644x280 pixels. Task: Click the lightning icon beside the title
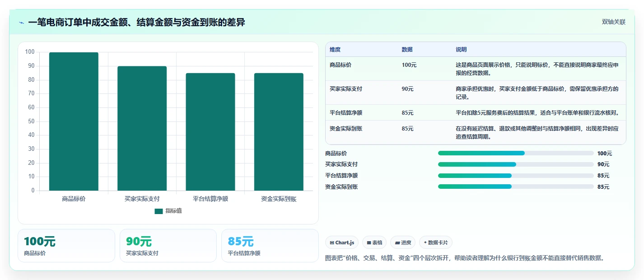tap(21, 23)
